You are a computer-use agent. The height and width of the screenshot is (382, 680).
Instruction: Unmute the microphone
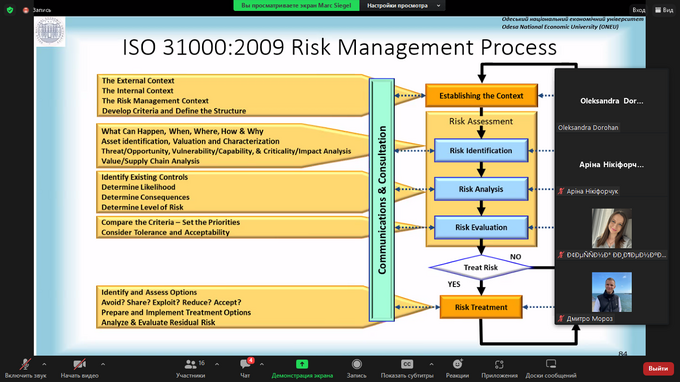[25, 364]
